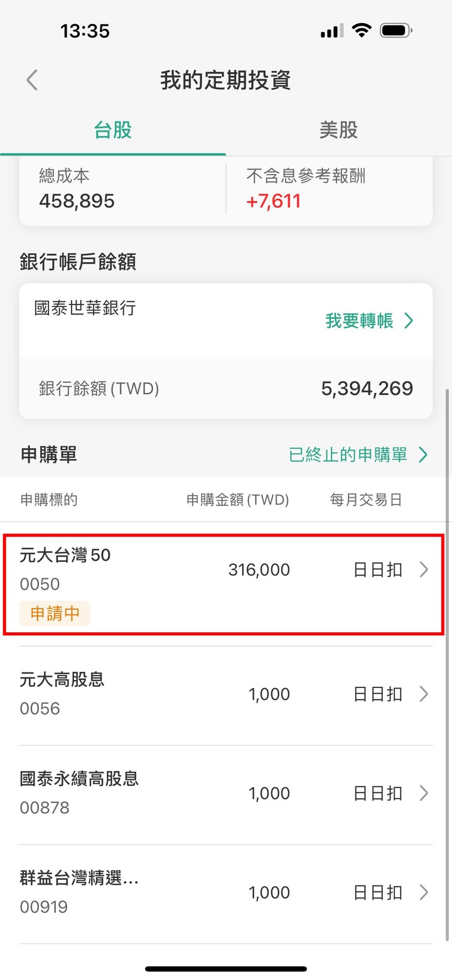Switch to the 台股 tab
The width and height of the screenshot is (452, 980).
pos(113,130)
